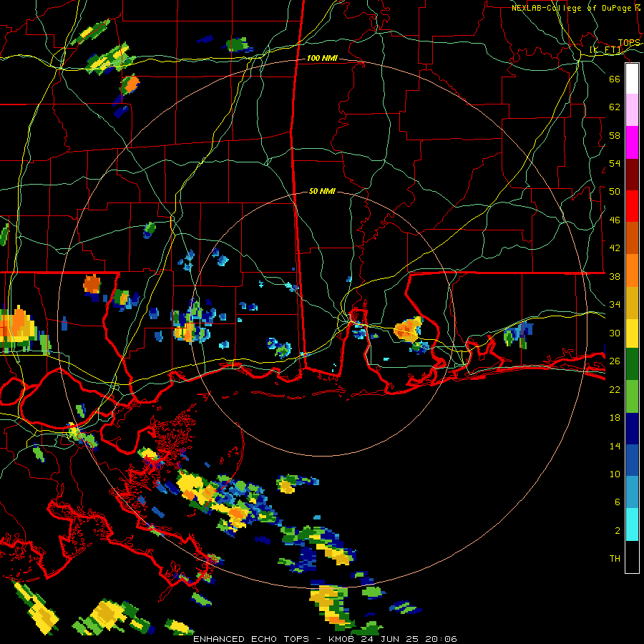Viewport: 644px width, 644px height.
Task: Click the legend value '34'
Action: click(x=615, y=305)
